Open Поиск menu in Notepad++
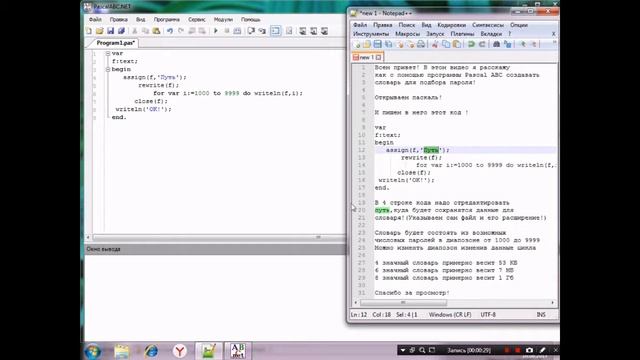640x360 pixels. (x=407, y=25)
